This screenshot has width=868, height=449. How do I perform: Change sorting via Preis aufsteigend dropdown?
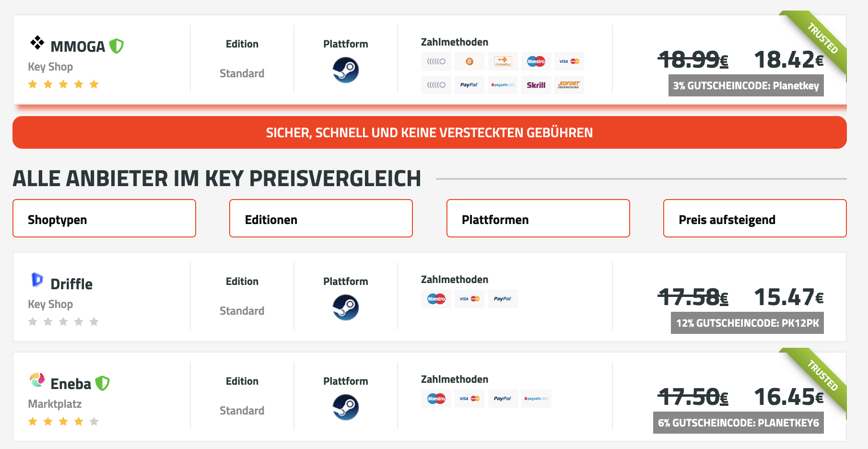[755, 218]
